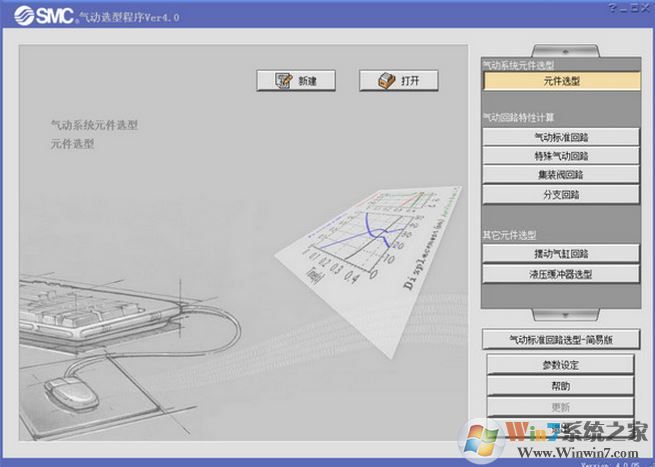Viewport: 655px width, 467px height.
Task: Open a file with the 打开 button
Action: tap(399, 81)
